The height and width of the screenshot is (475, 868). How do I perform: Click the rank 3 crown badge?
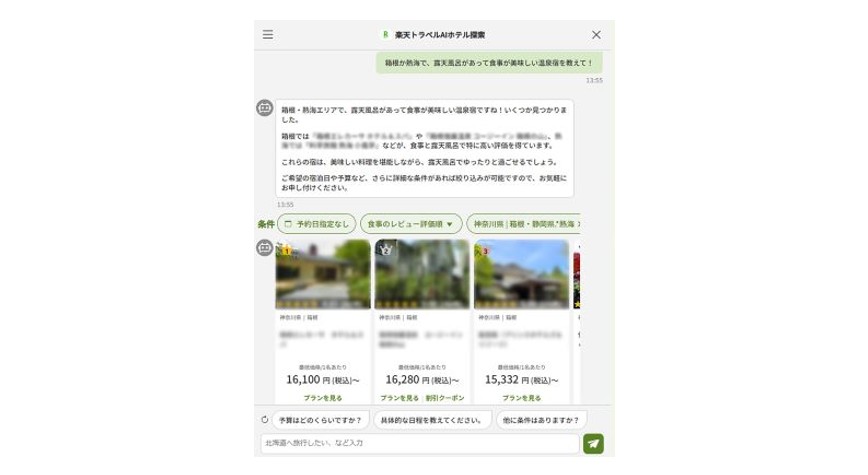point(485,250)
